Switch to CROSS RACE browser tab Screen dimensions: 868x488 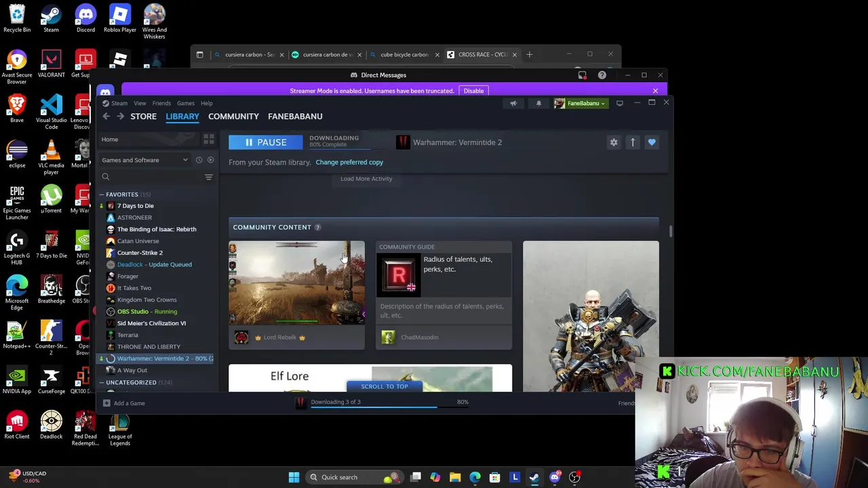pyautogui.click(x=483, y=55)
